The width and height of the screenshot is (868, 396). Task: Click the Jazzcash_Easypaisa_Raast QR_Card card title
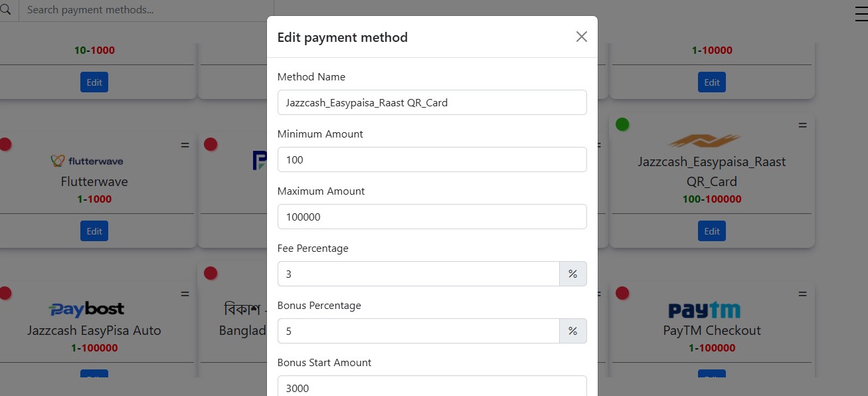tap(712, 171)
